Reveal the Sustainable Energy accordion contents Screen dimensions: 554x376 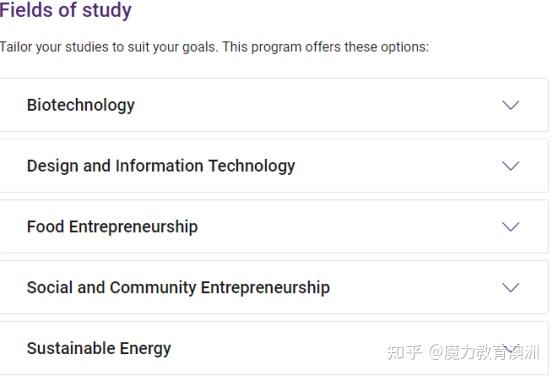(274, 348)
